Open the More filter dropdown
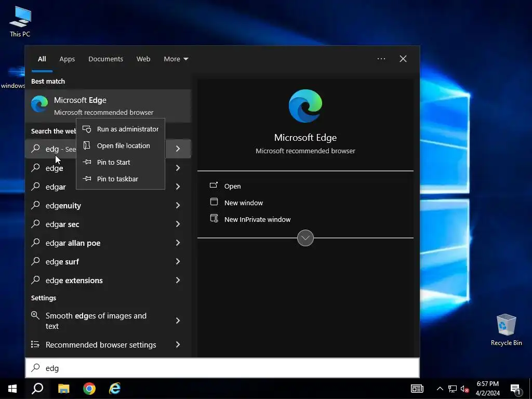Screen dimensions: 532x399 point(176,59)
